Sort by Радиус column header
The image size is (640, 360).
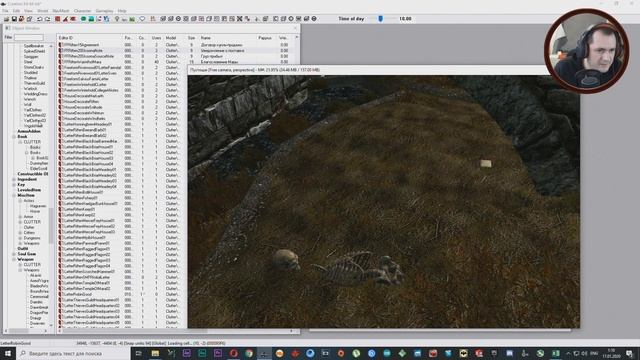click(265, 38)
